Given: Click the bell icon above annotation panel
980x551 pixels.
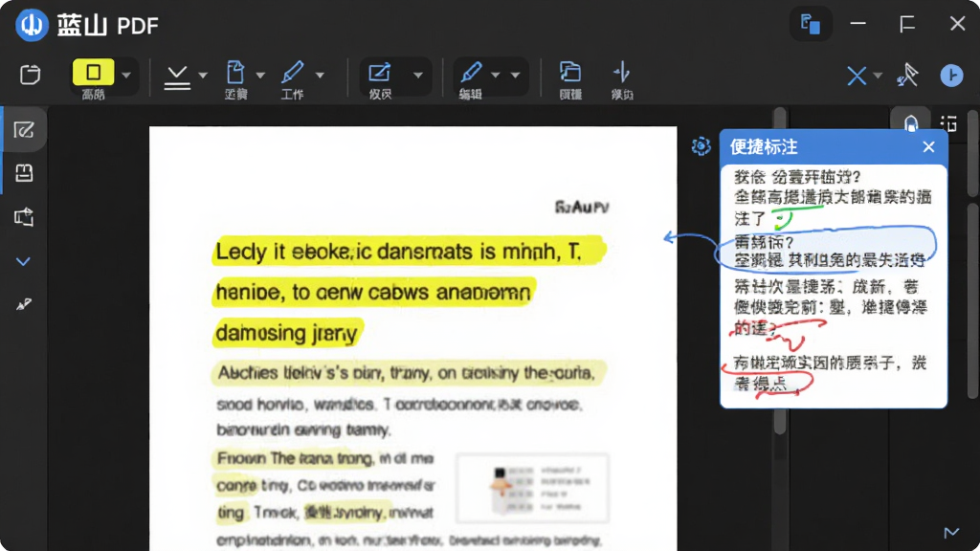Looking at the screenshot, I should (911, 123).
